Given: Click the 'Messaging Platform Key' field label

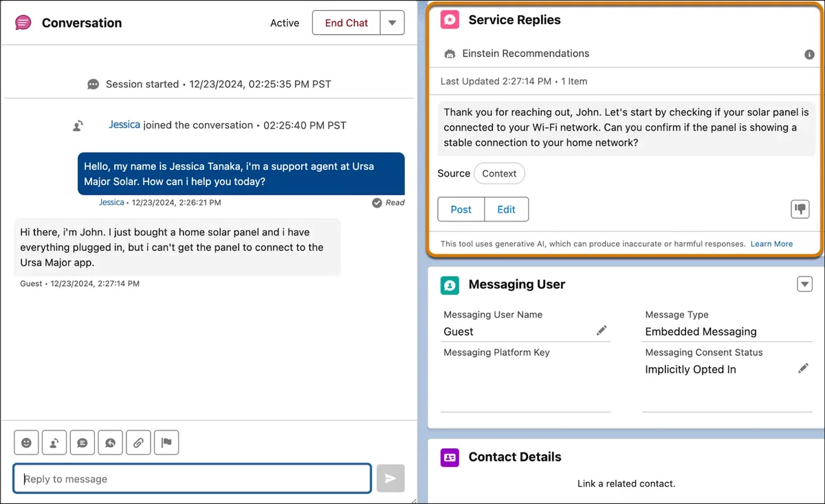Looking at the screenshot, I should [x=496, y=352].
